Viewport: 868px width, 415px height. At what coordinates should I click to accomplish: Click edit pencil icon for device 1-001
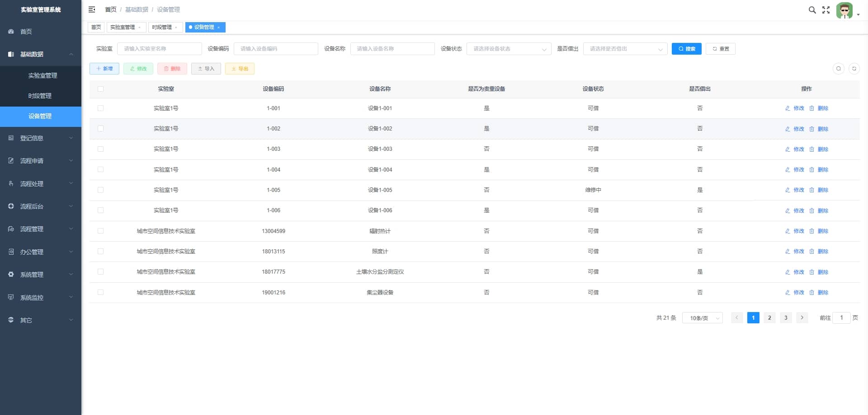pos(788,108)
